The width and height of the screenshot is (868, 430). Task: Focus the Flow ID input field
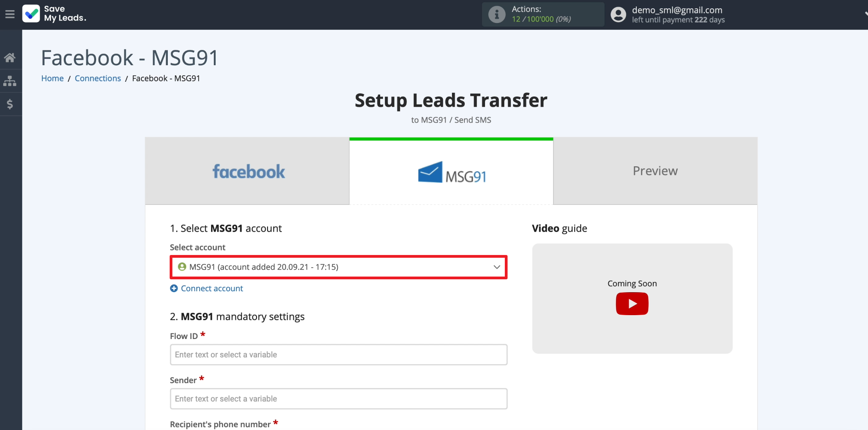coord(338,355)
